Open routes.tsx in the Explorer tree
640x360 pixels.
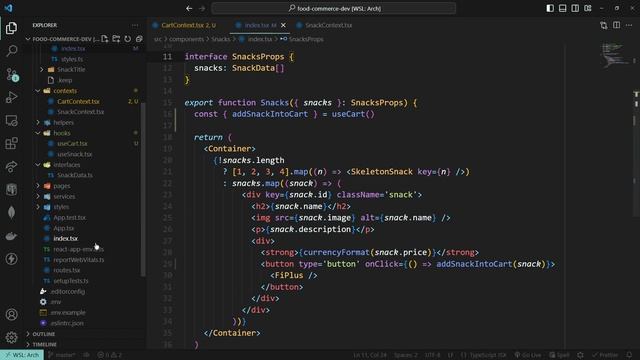click(x=67, y=270)
